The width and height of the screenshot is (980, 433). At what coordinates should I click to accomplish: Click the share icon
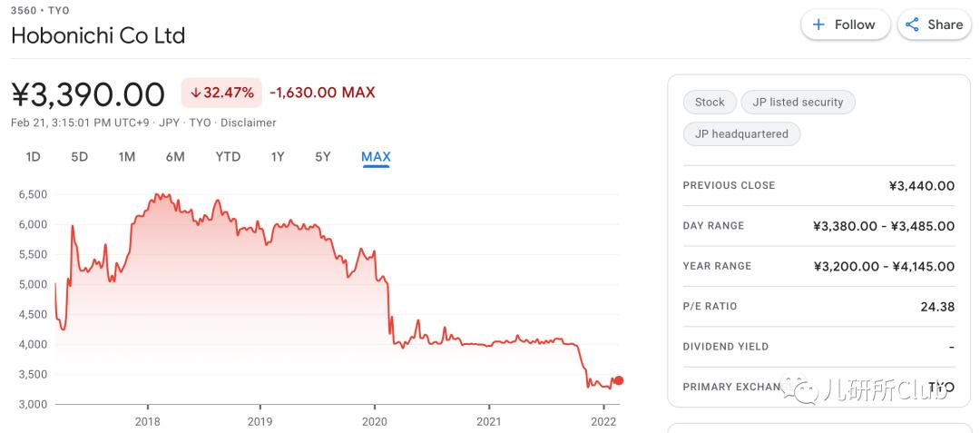(x=912, y=25)
